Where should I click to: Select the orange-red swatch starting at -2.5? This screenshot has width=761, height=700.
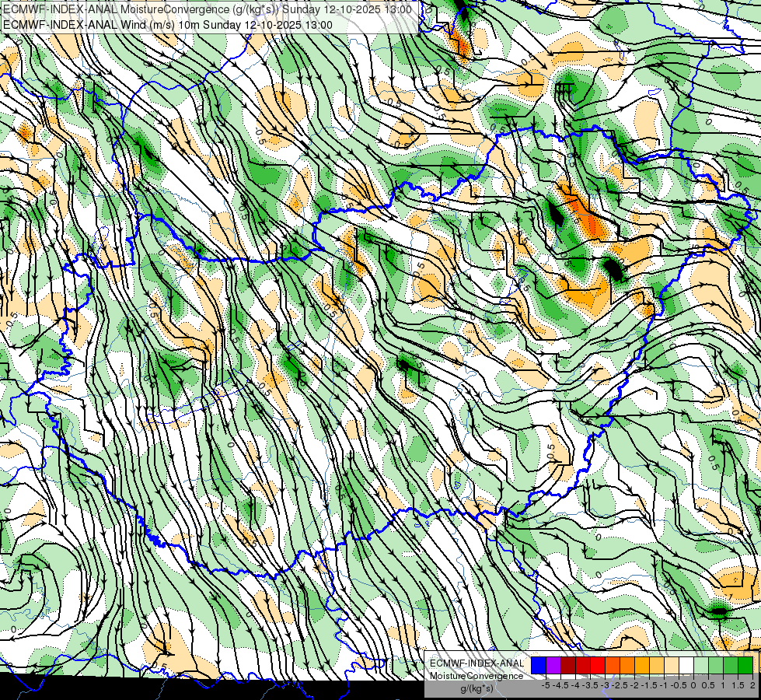point(613,666)
